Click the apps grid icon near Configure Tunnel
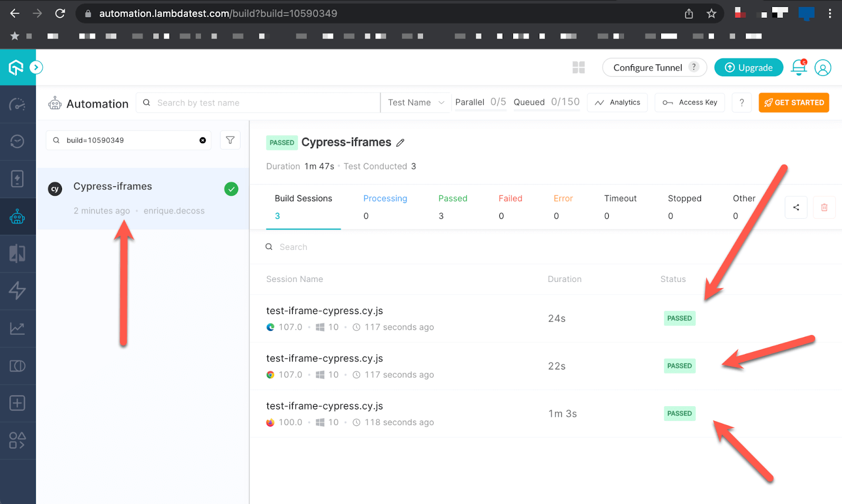 [x=578, y=67]
